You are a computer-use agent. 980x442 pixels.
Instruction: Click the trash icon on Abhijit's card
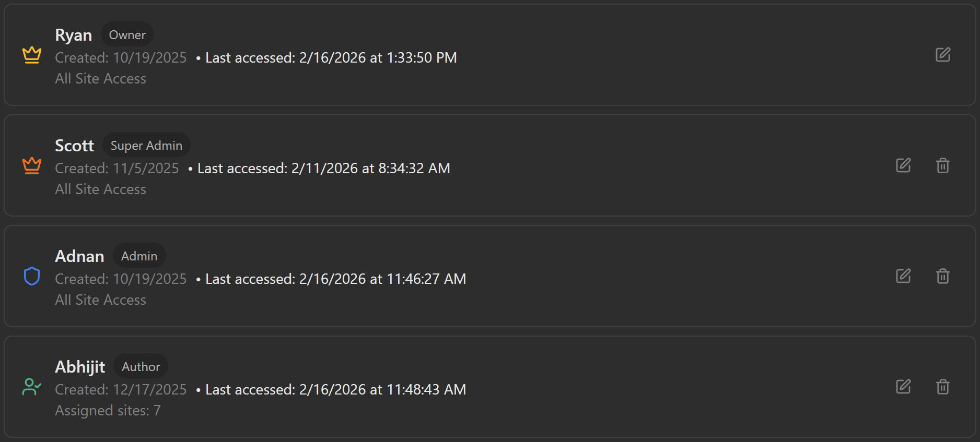pyautogui.click(x=943, y=387)
